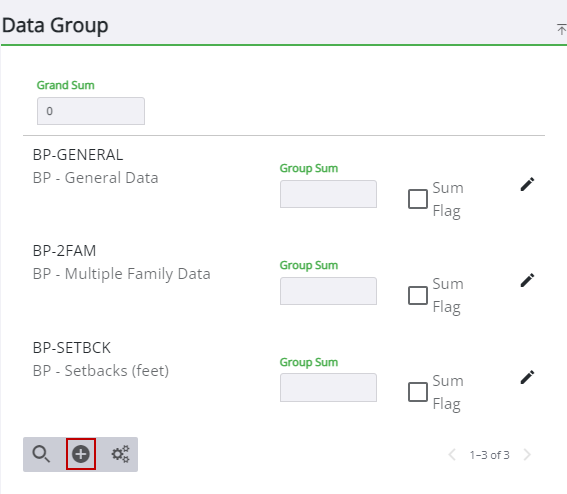This screenshot has height=494, width=567.
Task: Click the Group Sum field for BP-GENERAL
Action: (x=328, y=194)
